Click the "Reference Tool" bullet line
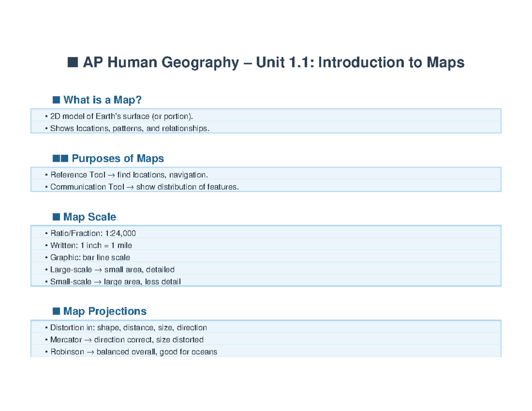532x411 pixels. [x=129, y=175]
